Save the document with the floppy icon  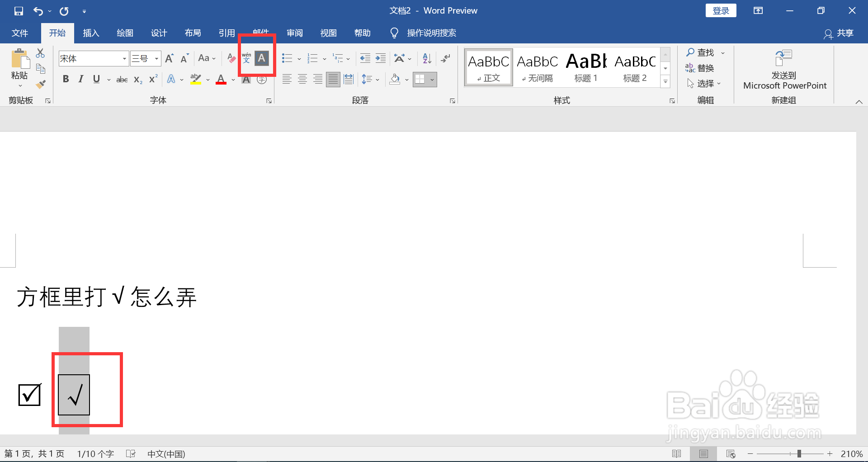pos(19,11)
